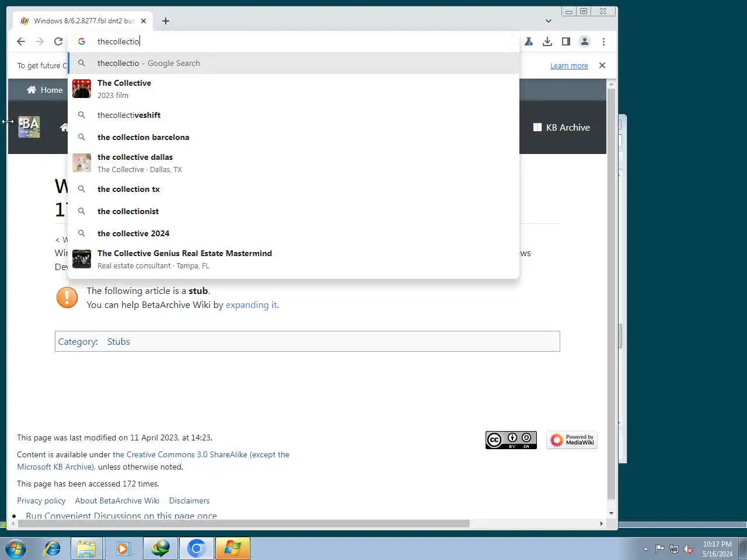747x560 pixels.
Task: Click the horizontal scroll right arrow
Action: pos(602,523)
